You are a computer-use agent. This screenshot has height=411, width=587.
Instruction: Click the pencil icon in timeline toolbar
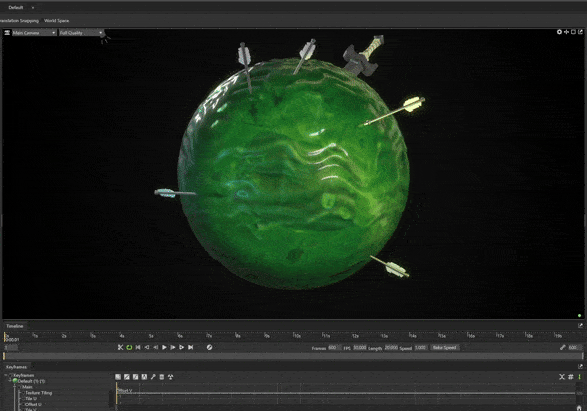tap(563, 347)
